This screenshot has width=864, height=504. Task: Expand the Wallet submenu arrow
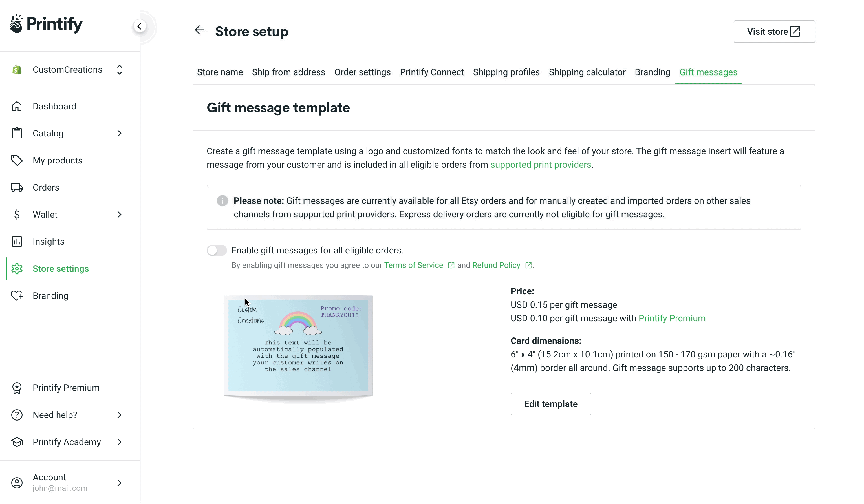[119, 214]
